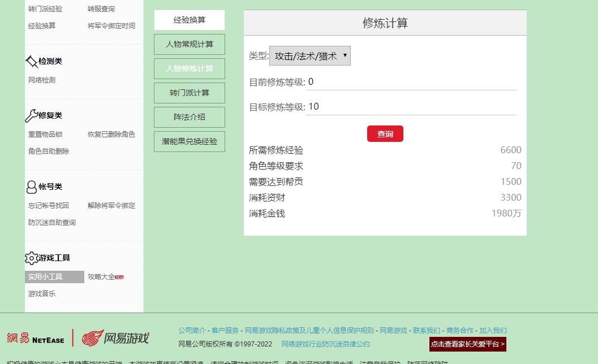The height and width of the screenshot is (364, 598).
Task: Open the 联系我们 footer link
Action: point(427,331)
